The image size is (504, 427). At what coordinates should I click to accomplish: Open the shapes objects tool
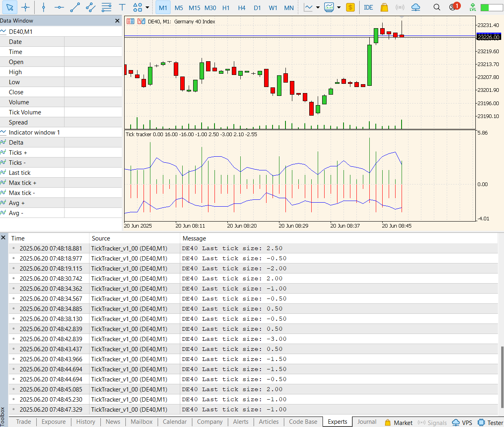(x=137, y=7)
